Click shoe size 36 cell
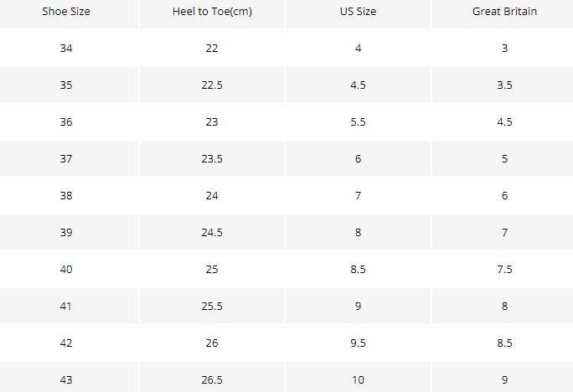 [x=66, y=121]
